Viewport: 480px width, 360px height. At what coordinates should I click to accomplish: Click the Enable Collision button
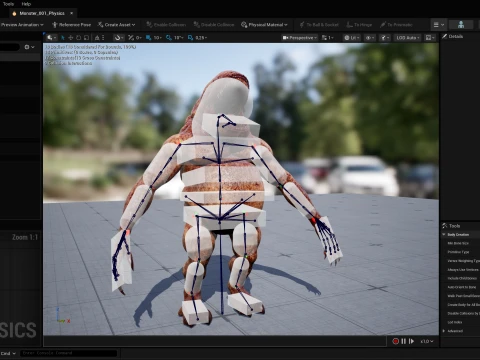pyautogui.click(x=166, y=25)
